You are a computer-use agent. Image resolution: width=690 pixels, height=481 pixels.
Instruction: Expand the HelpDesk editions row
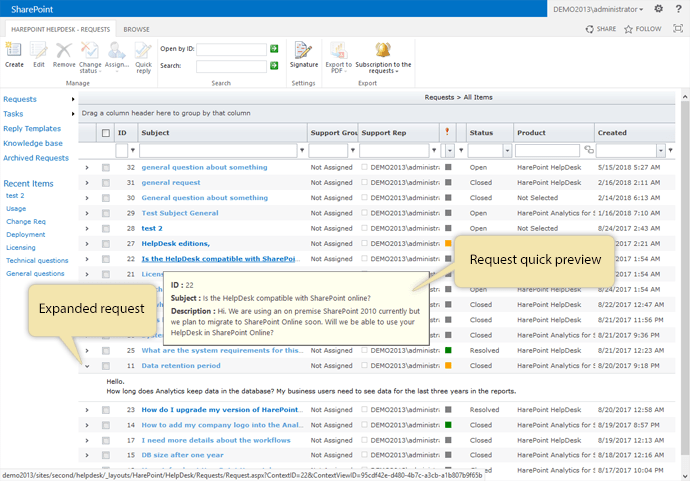(x=87, y=244)
